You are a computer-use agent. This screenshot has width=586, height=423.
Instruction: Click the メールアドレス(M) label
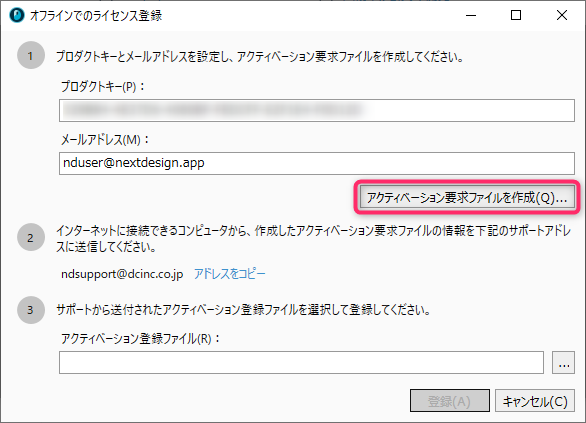[x=105, y=140]
